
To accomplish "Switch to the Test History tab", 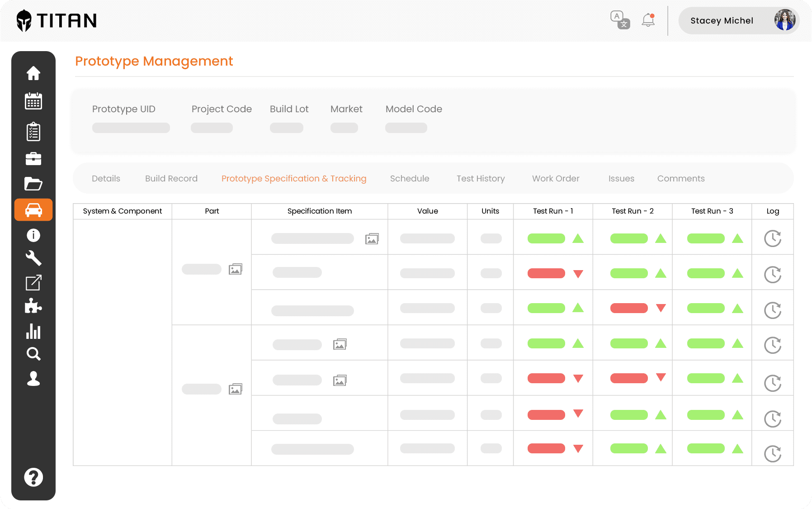I will coord(481,178).
